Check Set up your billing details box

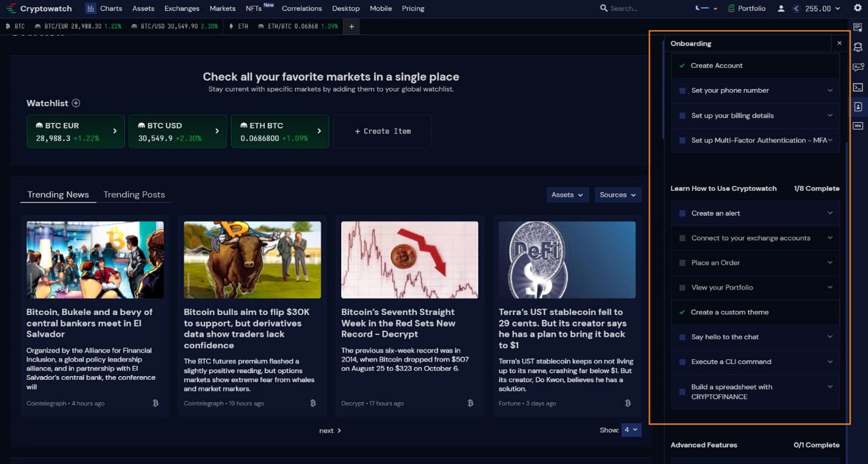(683, 116)
